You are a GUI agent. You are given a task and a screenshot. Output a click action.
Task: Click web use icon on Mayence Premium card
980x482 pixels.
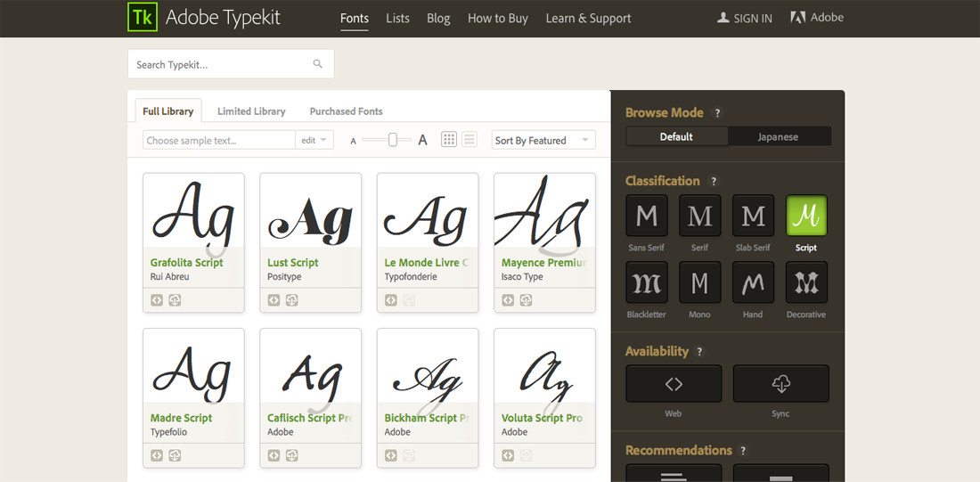pyautogui.click(x=508, y=300)
